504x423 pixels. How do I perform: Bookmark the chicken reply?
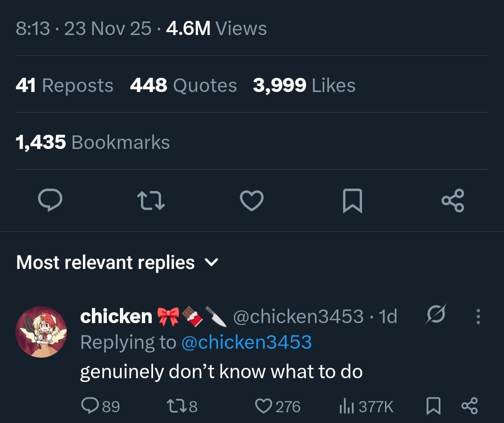pyautogui.click(x=434, y=406)
